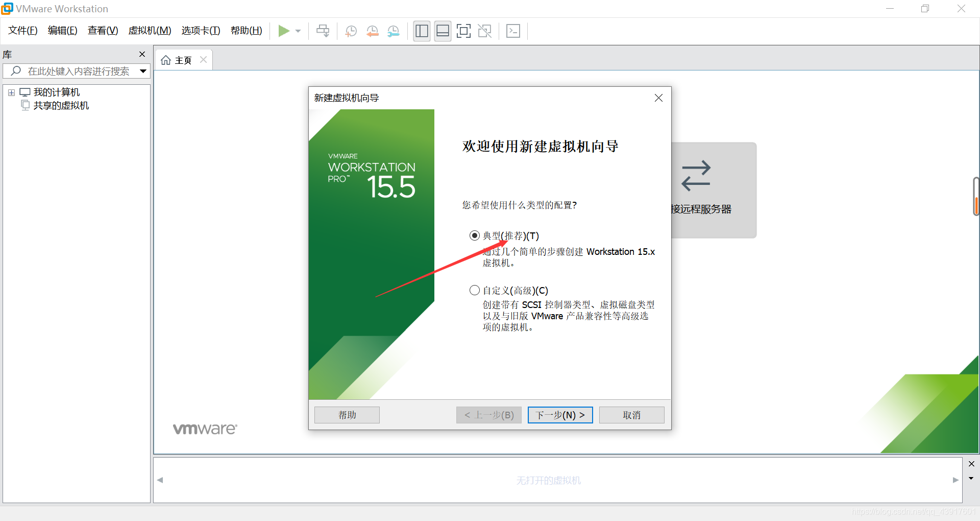This screenshot has width=980, height=521.
Task: Click the Unity mode icon
Action: tap(485, 31)
